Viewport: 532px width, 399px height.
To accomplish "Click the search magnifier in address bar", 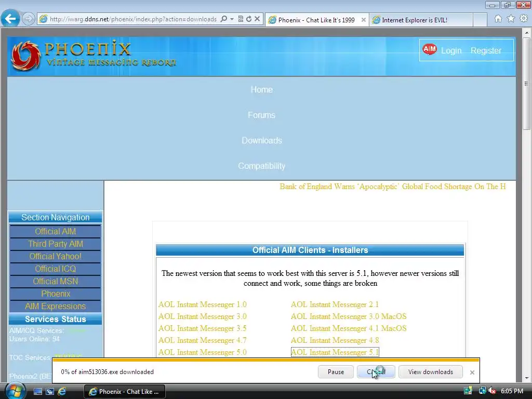I will click(223, 19).
